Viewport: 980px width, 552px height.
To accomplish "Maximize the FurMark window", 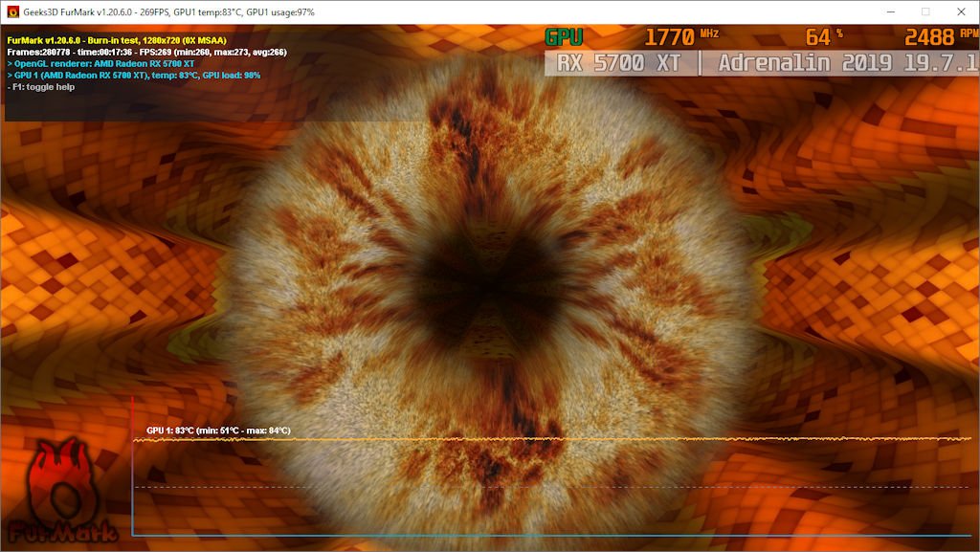I will point(925,11).
